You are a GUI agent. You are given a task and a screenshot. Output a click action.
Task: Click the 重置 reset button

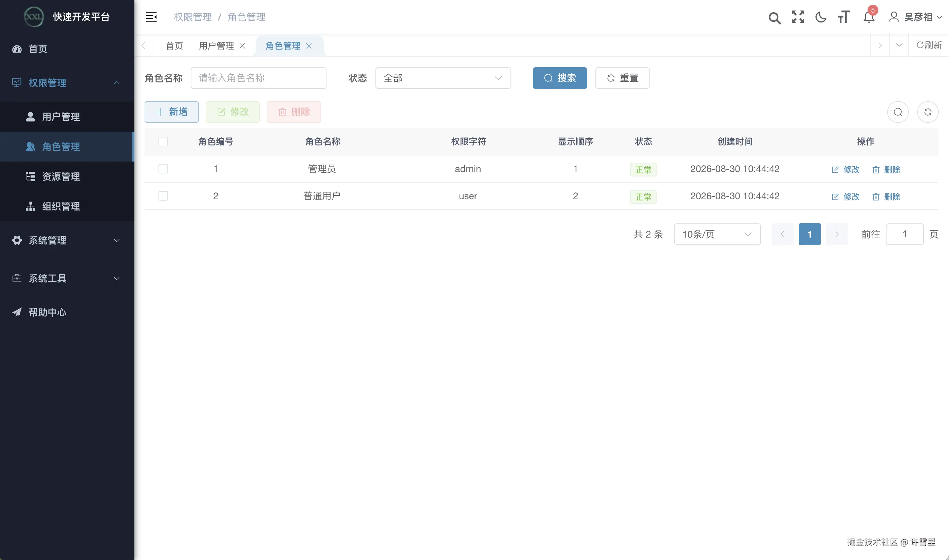point(622,78)
